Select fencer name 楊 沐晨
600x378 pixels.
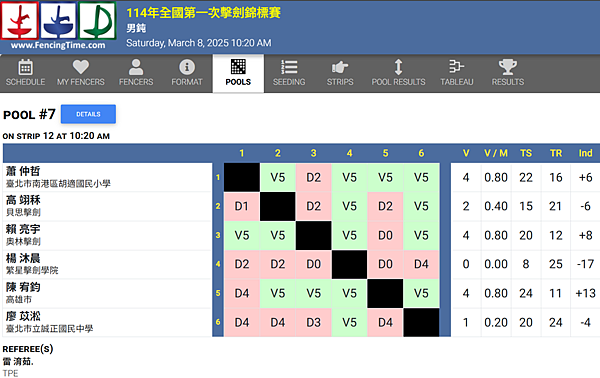23,258
